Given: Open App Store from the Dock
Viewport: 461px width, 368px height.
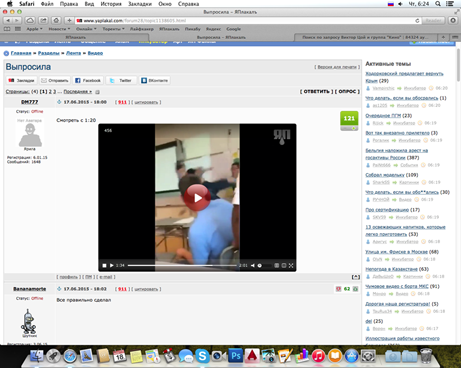Looking at the screenshot, I should click(352, 356).
